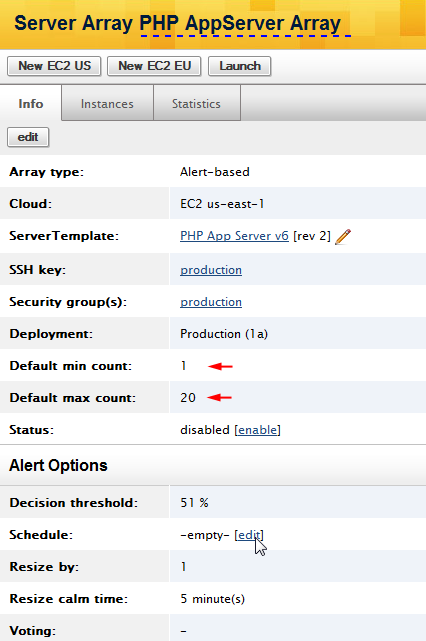The height and width of the screenshot is (641, 426).
Task: Switch to the Info tab
Action: click(x=31, y=103)
